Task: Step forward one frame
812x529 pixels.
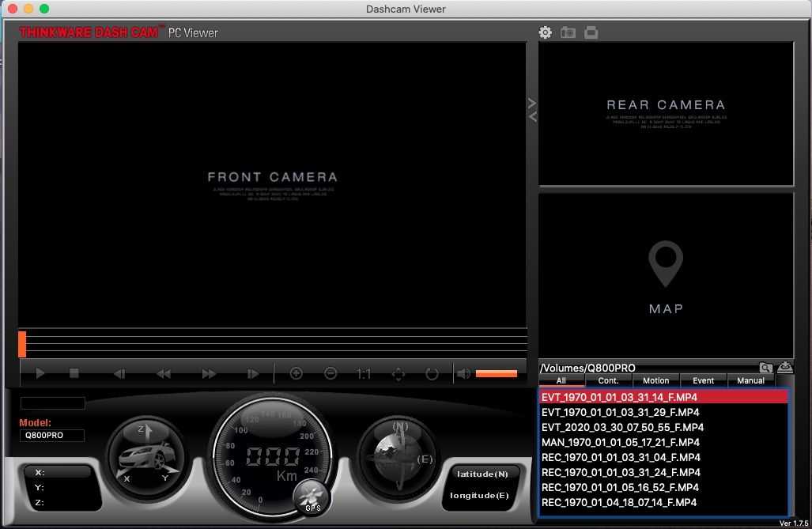Action: (x=253, y=373)
